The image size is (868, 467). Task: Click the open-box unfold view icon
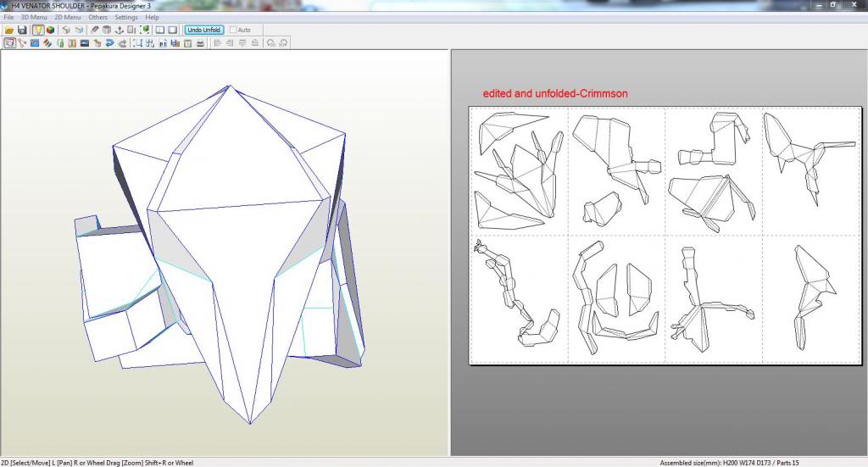(x=79, y=30)
